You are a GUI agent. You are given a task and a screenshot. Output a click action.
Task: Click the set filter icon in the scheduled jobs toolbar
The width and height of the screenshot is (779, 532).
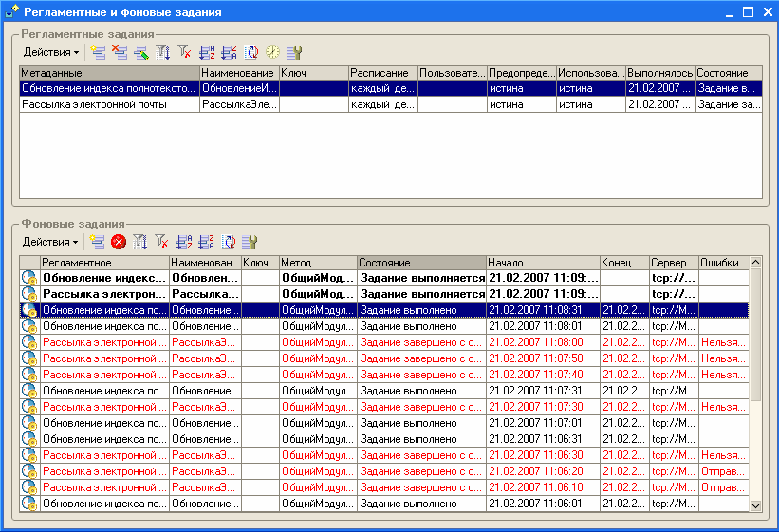[x=163, y=52]
